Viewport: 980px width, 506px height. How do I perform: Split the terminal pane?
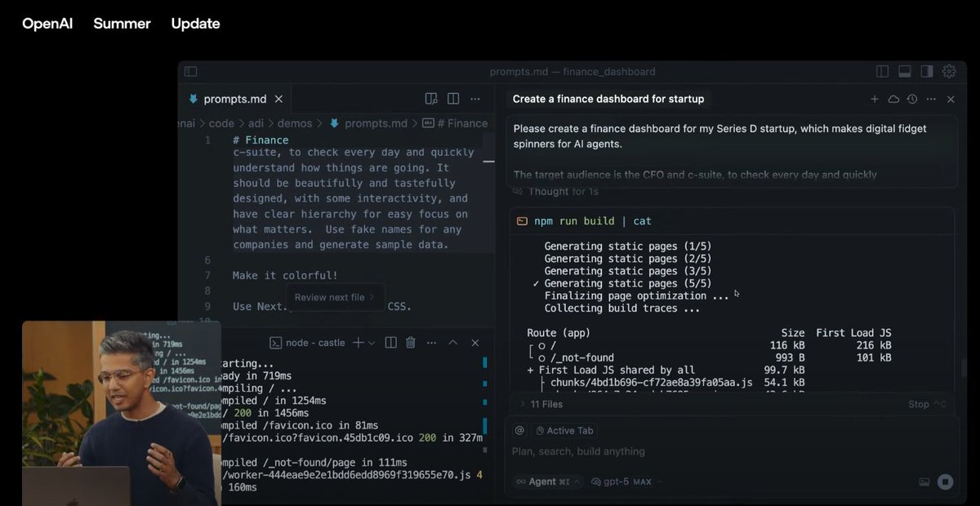pyautogui.click(x=391, y=343)
